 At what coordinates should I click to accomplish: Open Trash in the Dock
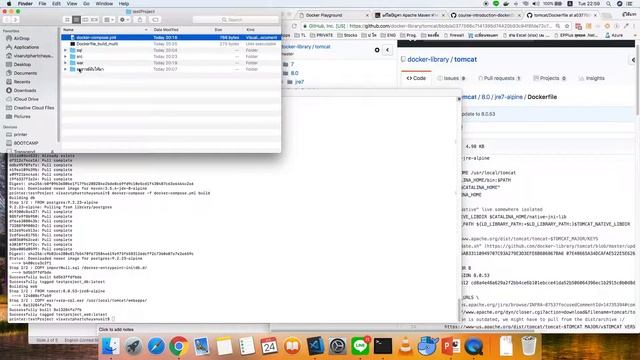[x=529, y=346]
